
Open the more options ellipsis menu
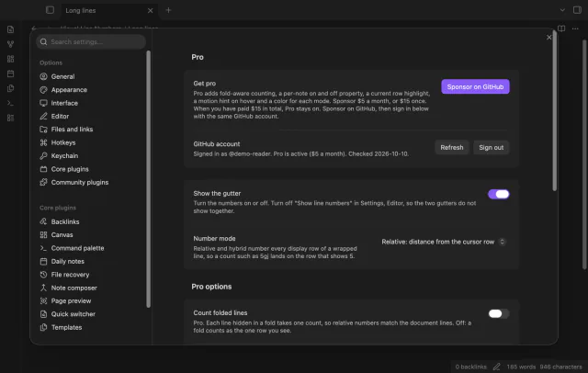click(x=575, y=28)
